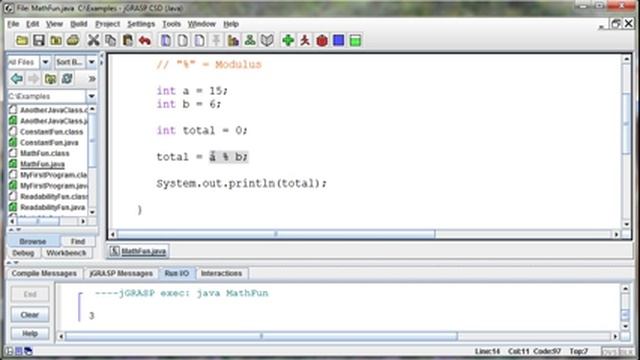This screenshot has width=640, height=360.
Task: Undo with the red arrow icon
Action: [x=144, y=40]
